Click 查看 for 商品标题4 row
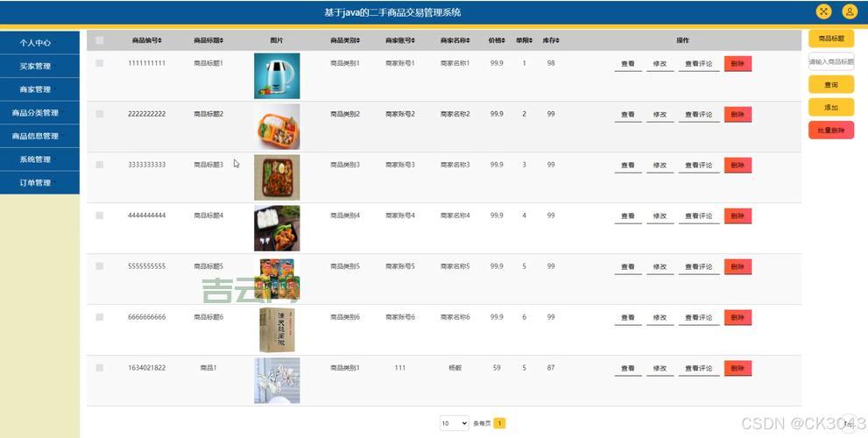 628,216
